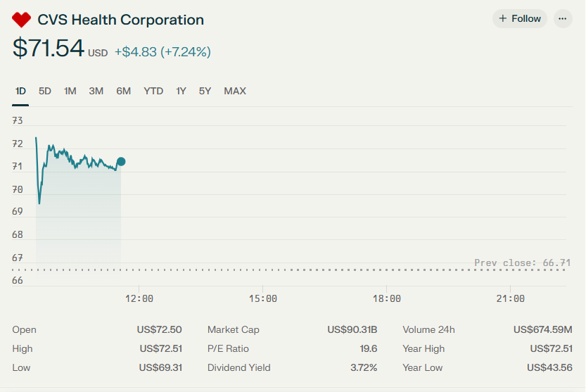The image size is (586, 392).
Task: Click the Year High value US$72.51
Action: click(552, 348)
